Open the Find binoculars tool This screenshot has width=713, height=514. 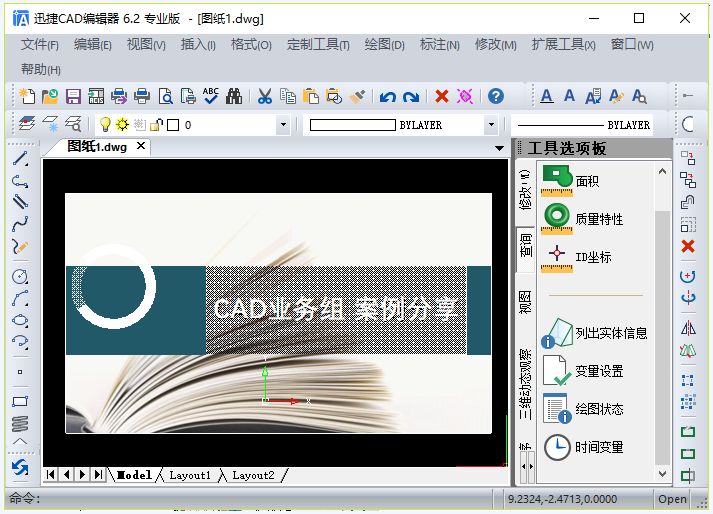point(234,96)
